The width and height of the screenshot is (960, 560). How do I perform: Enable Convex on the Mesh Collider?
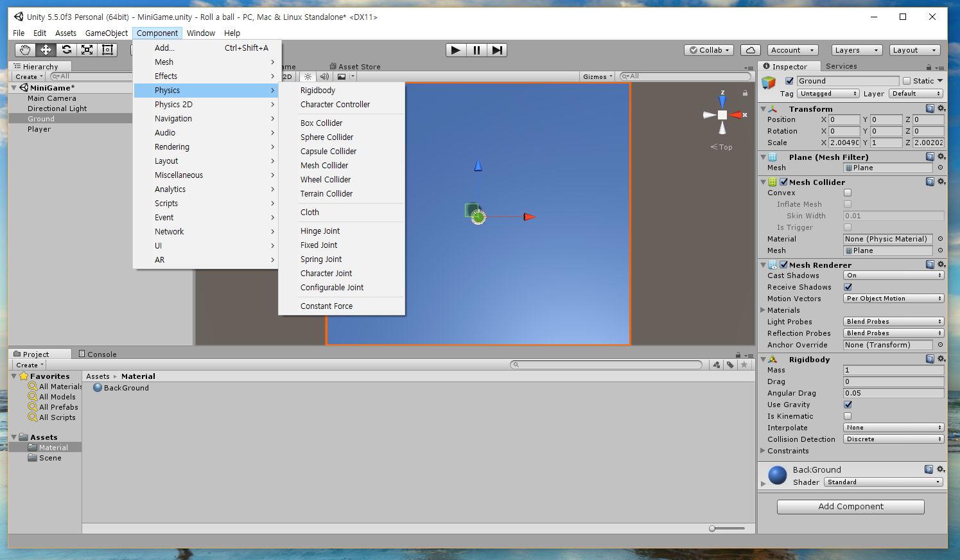[x=846, y=193]
